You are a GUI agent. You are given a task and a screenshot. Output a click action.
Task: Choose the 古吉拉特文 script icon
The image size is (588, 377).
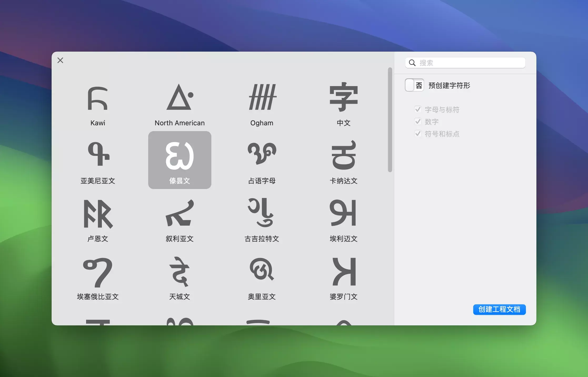coord(262,213)
